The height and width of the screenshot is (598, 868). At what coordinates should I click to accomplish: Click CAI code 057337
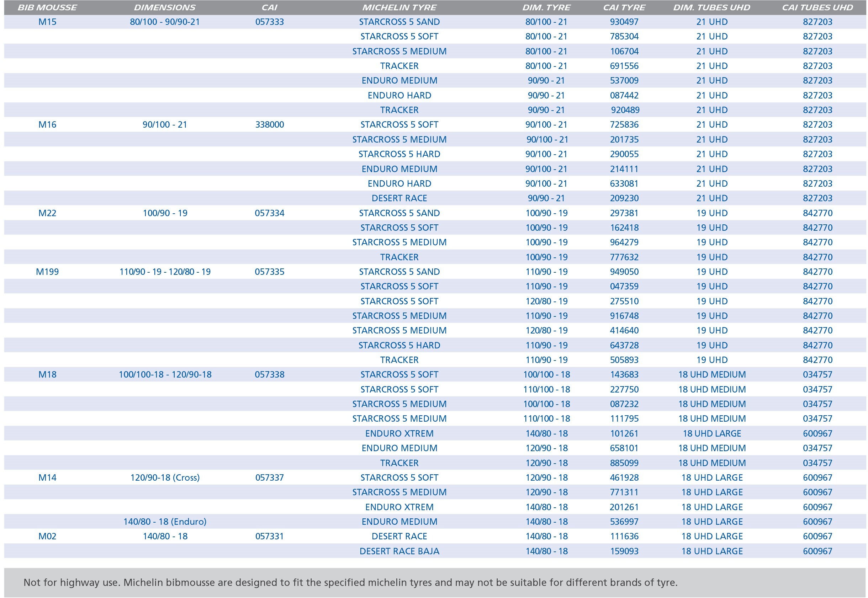[x=269, y=477]
